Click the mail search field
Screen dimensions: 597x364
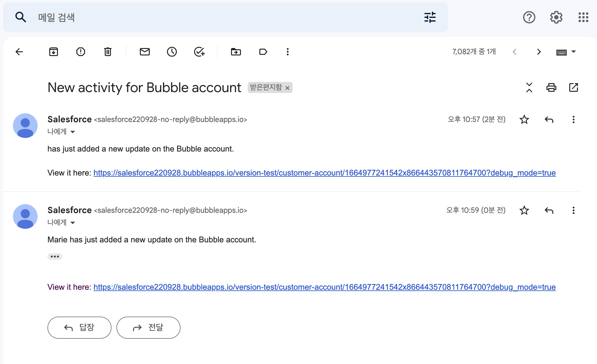216,17
